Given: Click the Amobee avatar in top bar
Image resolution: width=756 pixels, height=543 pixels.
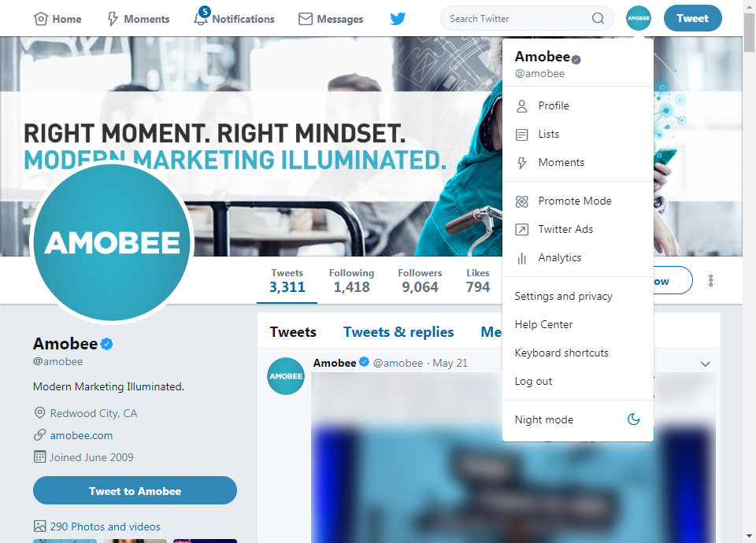Looking at the screenshot, I should [639, 18].
